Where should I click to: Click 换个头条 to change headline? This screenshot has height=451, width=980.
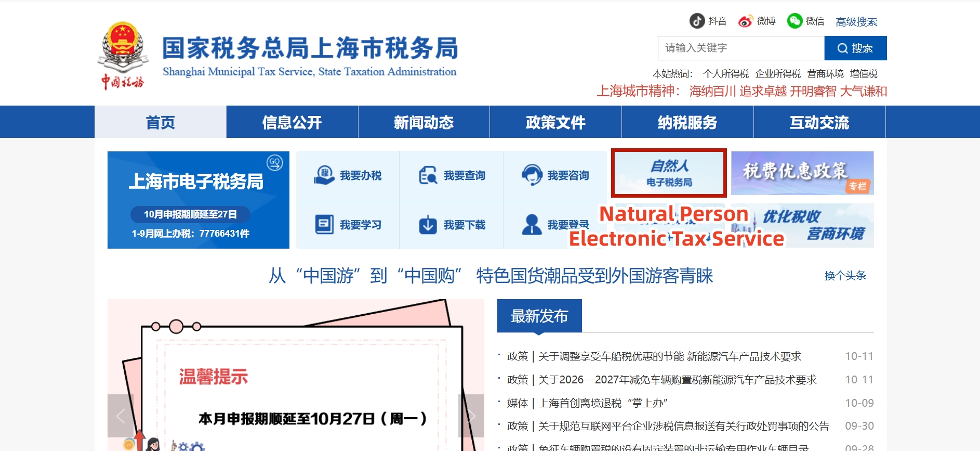(845, 276)
